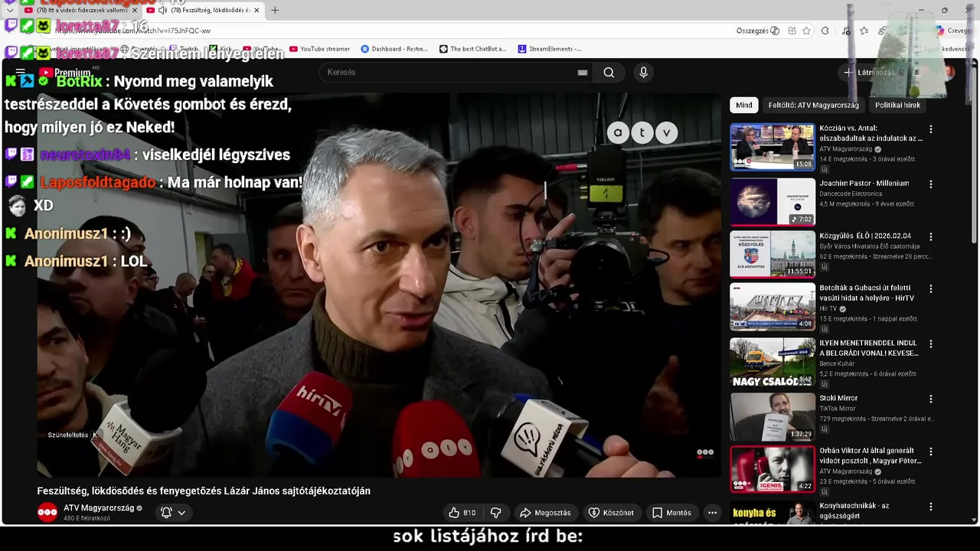
Task: Select the Mind filter chip
Action: coord(744,105)
